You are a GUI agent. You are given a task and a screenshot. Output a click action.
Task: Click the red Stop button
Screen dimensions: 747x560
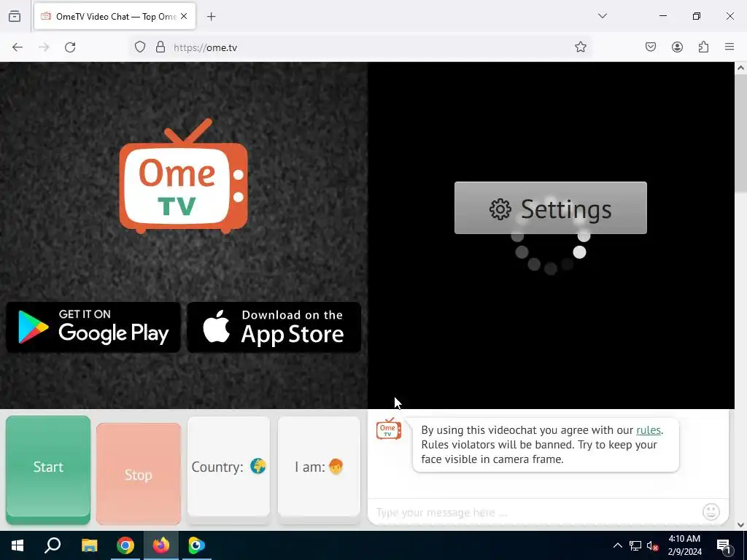[139, 474]
